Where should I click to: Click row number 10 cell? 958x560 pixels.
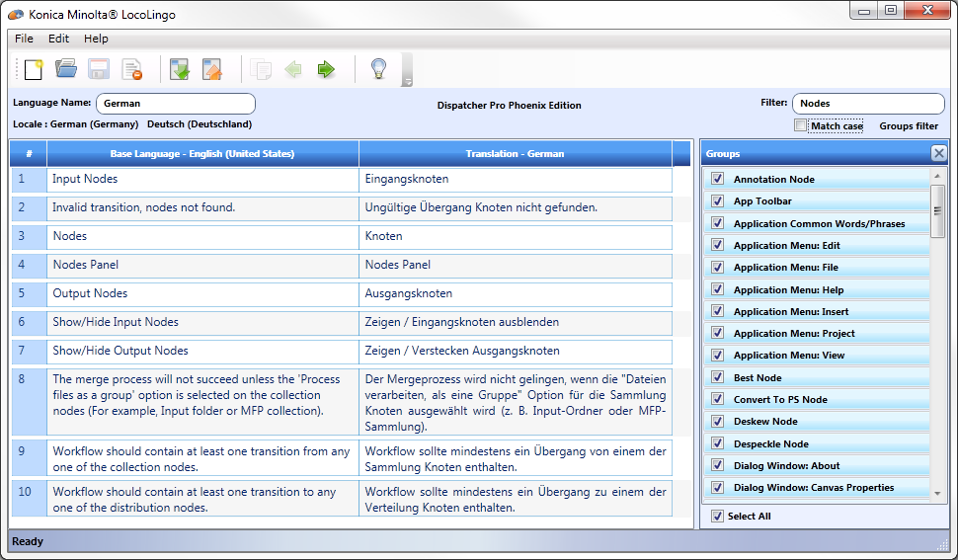29,499
